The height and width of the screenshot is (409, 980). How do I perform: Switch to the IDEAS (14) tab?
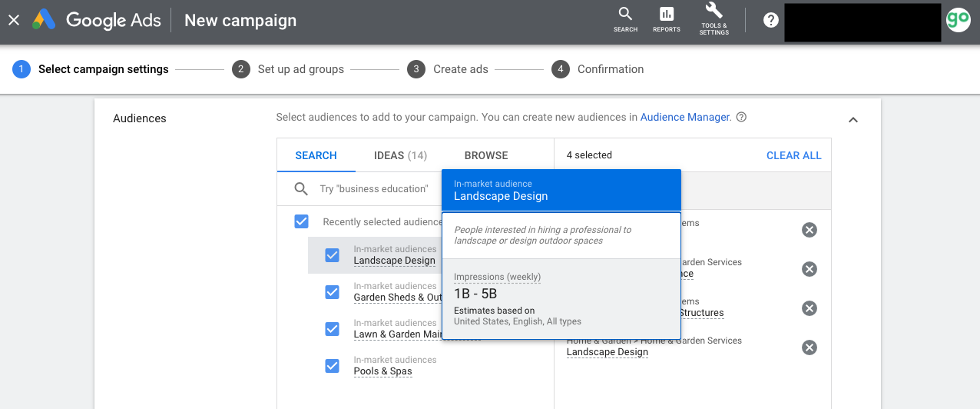click(x=400, y=155)
